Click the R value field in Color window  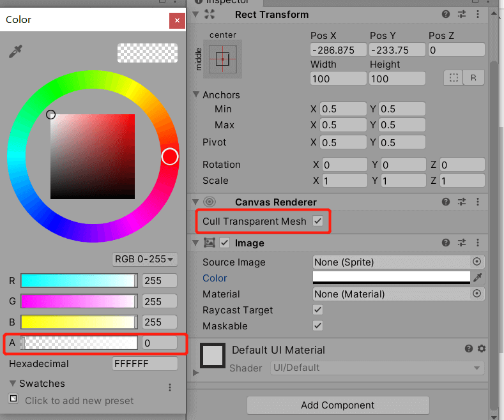pos(160,281)
